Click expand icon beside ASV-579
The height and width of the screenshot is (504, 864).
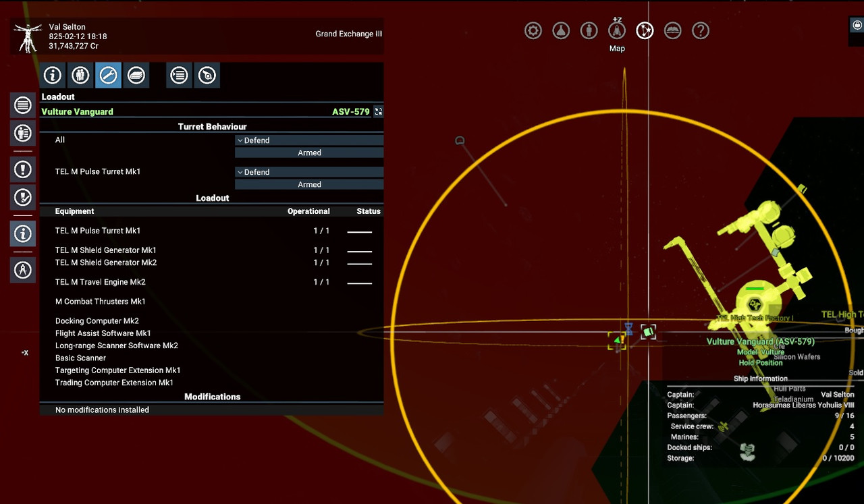pos(378,111)
